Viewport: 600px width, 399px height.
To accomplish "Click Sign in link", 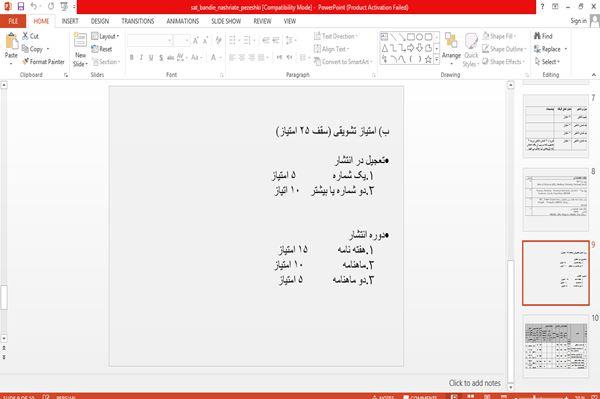I will (578, 21).
